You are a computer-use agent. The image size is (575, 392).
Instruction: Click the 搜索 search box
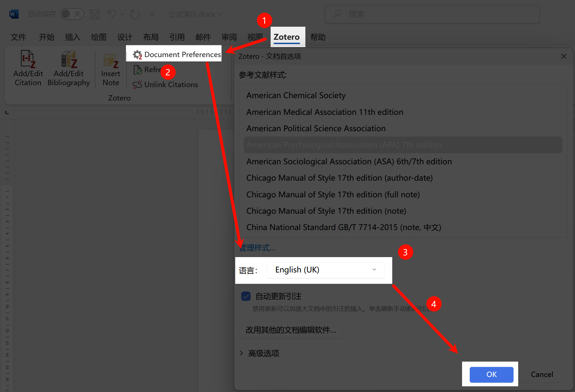[x=432, y=14]
